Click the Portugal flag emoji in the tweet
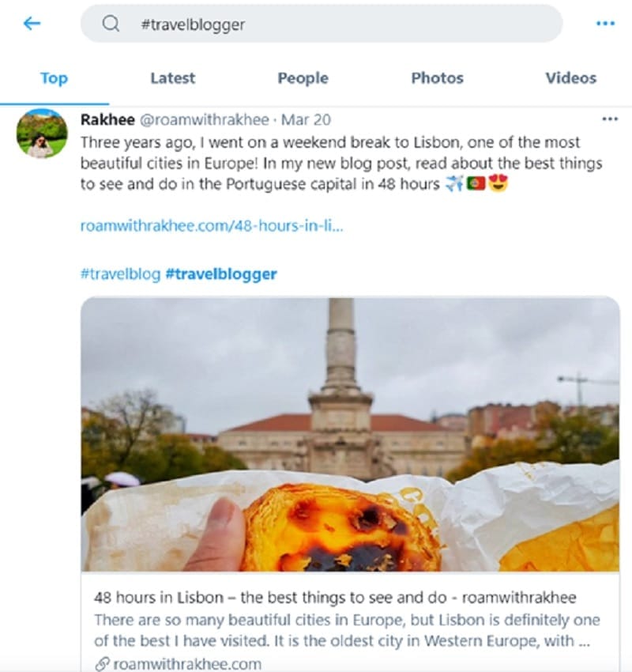This screenshot has height=672, width=632. click(475, 183)
